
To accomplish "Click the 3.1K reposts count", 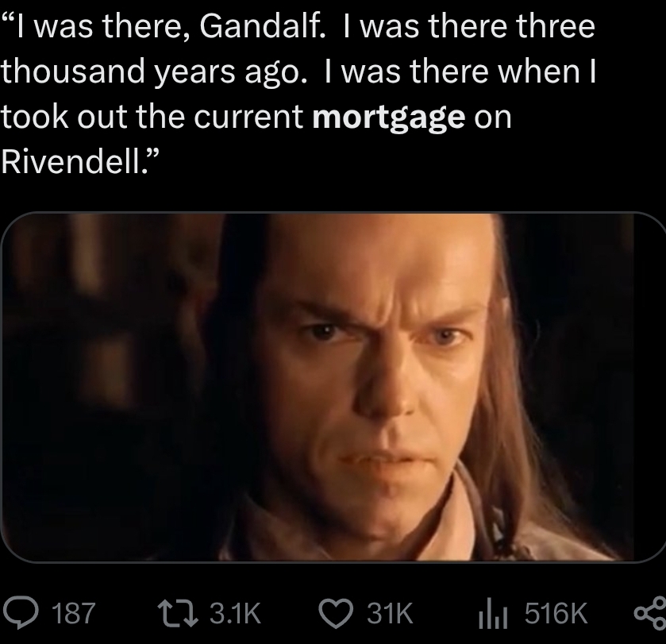I will 235,613.
